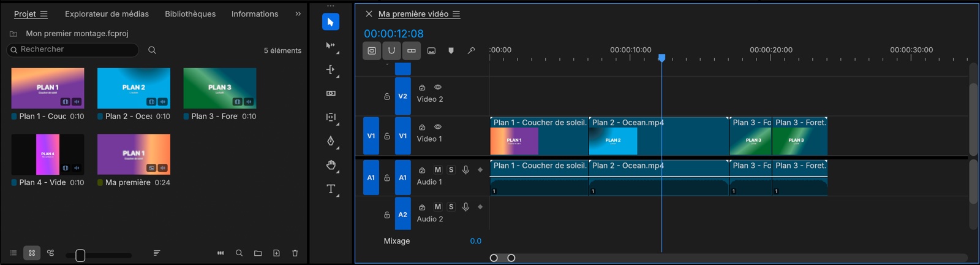Select the Plan 1 - Coucher thumbnail
Viewport: 980px width, 265px height.
point(48,88)
